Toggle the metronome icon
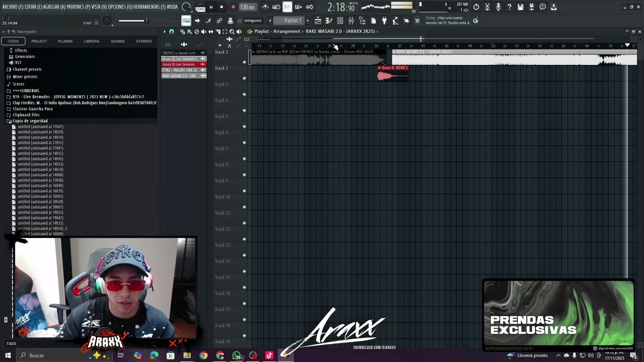This screenshot has width=644, height=362. tap(266, 7)
